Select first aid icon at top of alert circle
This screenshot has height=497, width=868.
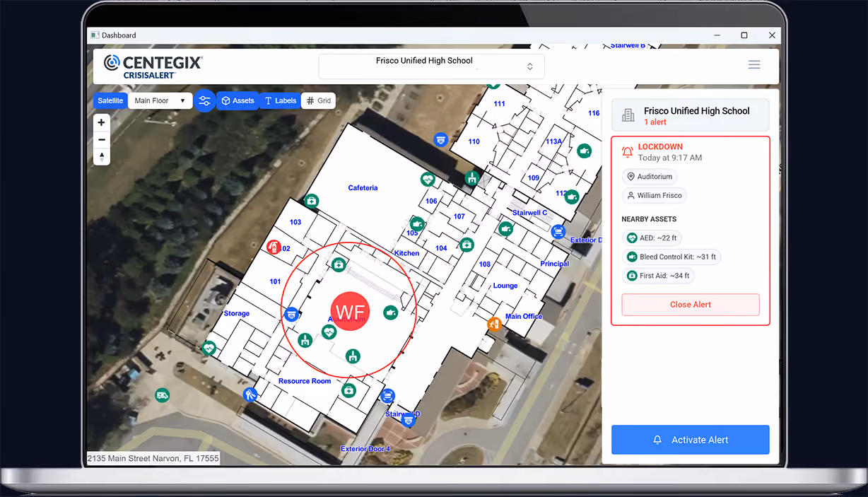point(339,264)
